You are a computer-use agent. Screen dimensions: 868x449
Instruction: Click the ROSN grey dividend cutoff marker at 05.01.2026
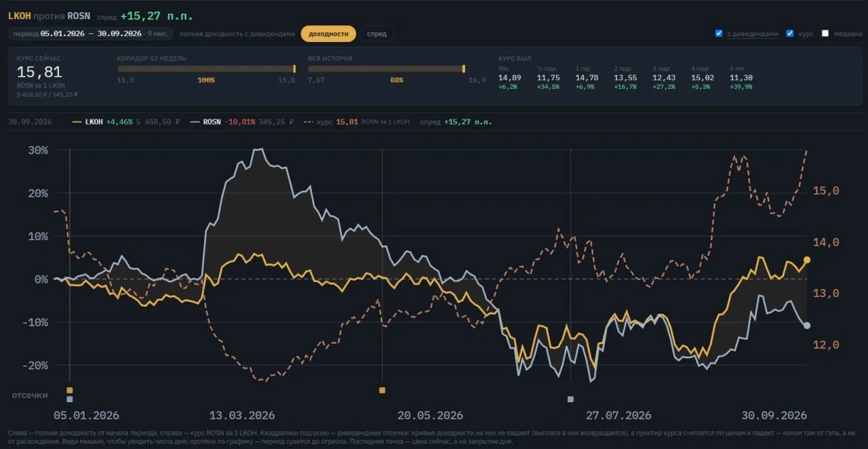point(70,399)
